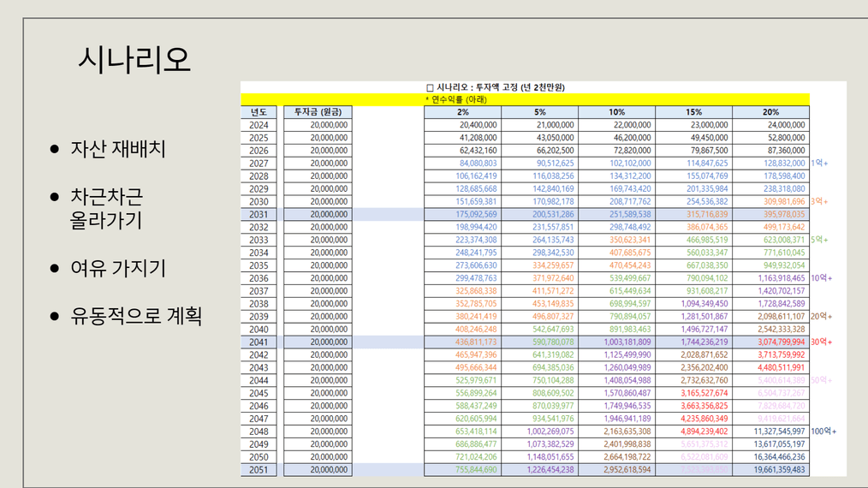The height and width of the screenshot is (488, 868).
Task: Select year cell 2031
Action: (x=259, y=214)
